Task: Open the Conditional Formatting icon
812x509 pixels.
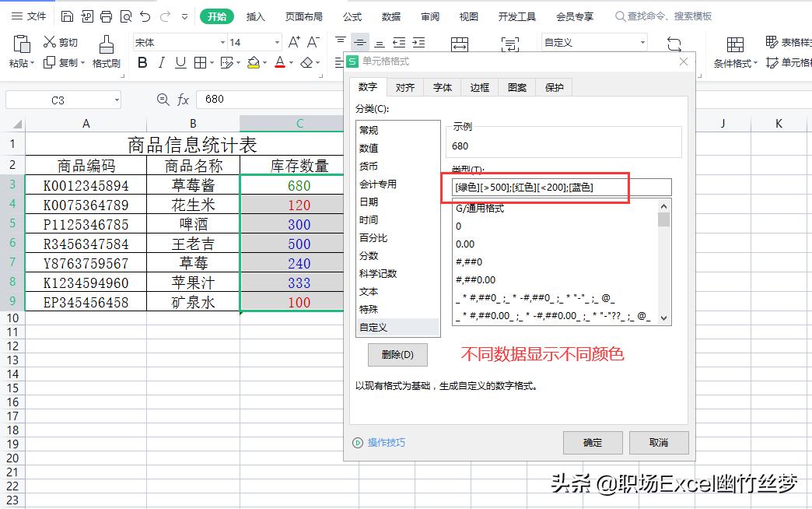Action: 735,44
